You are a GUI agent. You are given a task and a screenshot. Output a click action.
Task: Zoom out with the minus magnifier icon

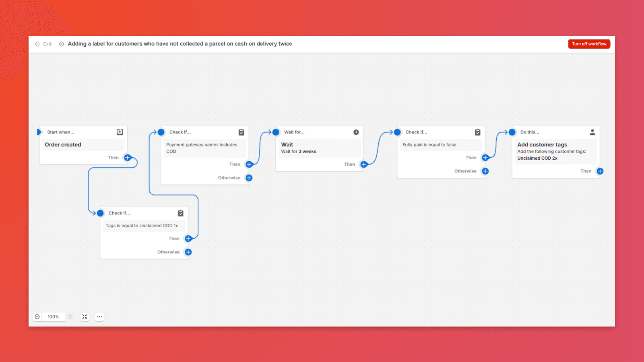tap(37, 317)
